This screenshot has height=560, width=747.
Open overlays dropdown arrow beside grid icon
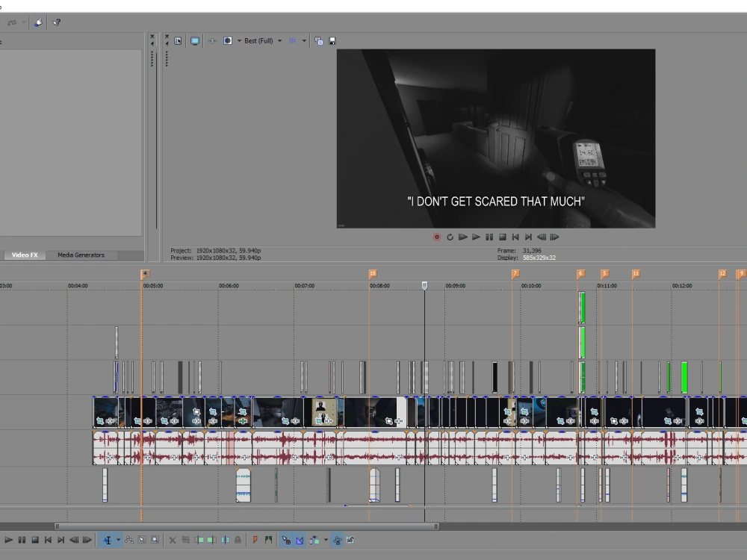[304, 41]
